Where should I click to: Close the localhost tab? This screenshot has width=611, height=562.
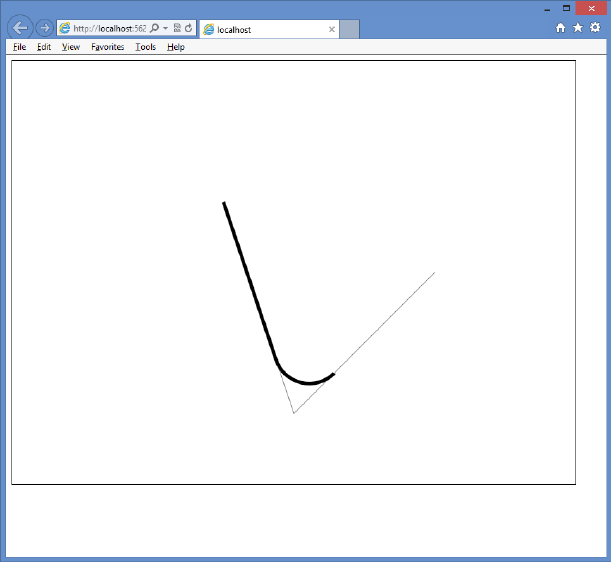[332, 30]
